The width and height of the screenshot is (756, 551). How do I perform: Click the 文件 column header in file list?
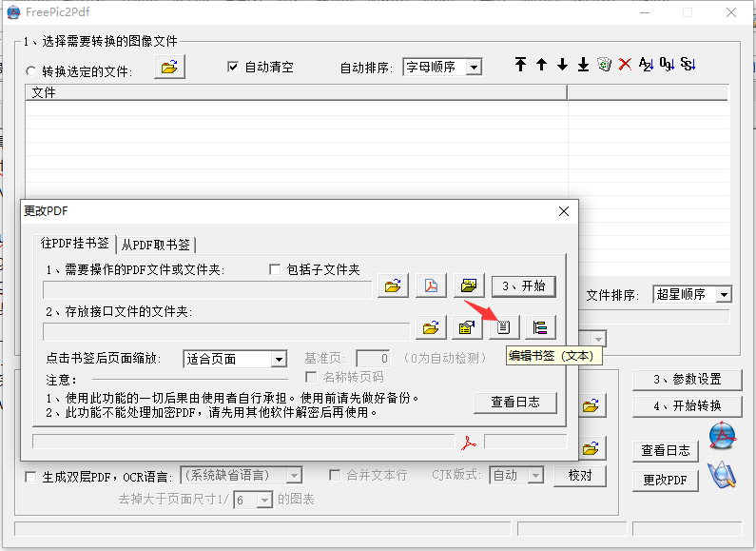[296, 92]
